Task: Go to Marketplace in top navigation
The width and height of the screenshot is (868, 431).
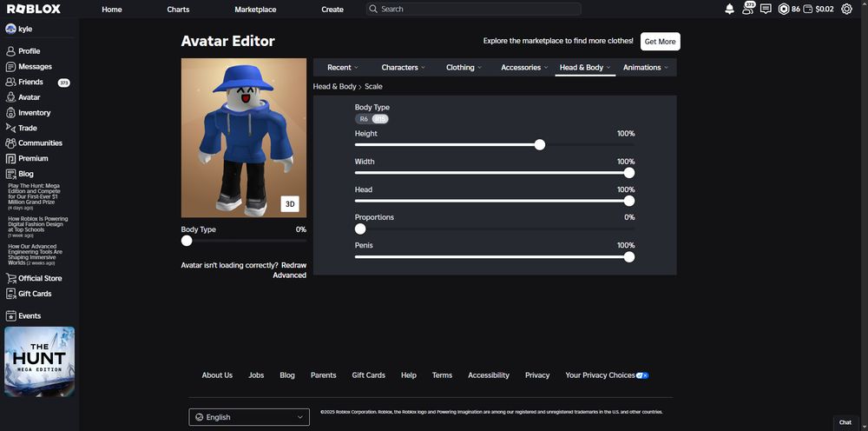Action: (x=255, y=10)
